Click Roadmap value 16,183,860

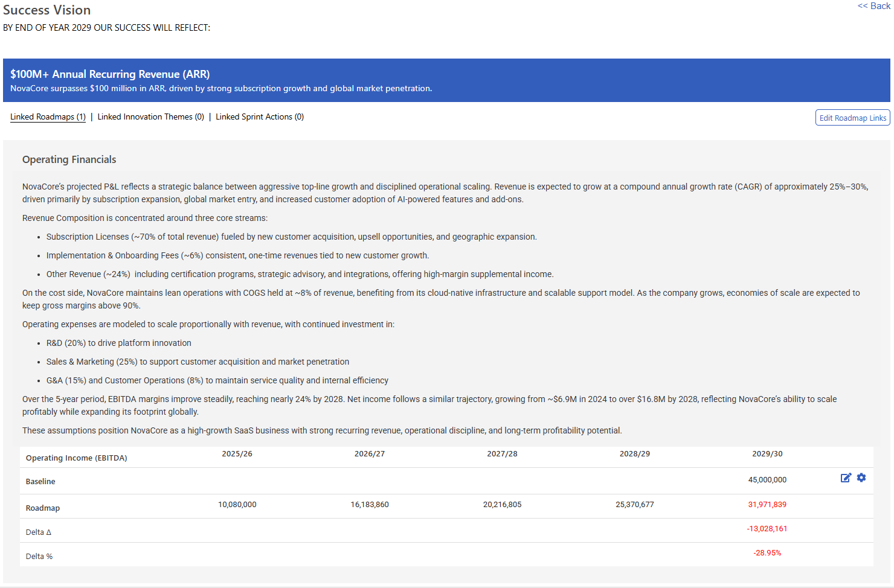[x=370, y=505]
